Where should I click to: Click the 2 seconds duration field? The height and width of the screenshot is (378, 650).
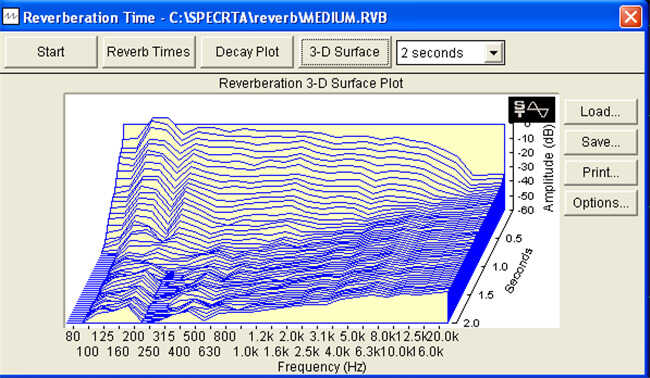(x=450, y=53)
